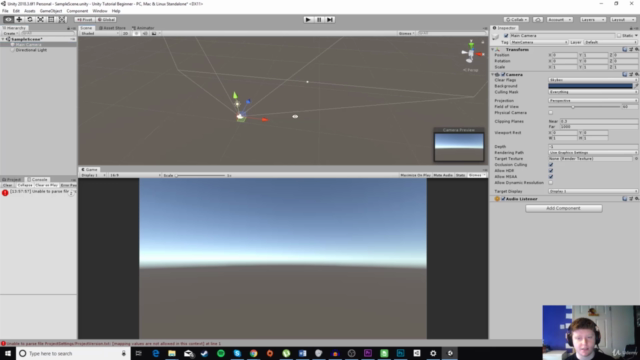Screen dimensions: 640x360
Task: Click the Pause button
Action: (319, 20)
